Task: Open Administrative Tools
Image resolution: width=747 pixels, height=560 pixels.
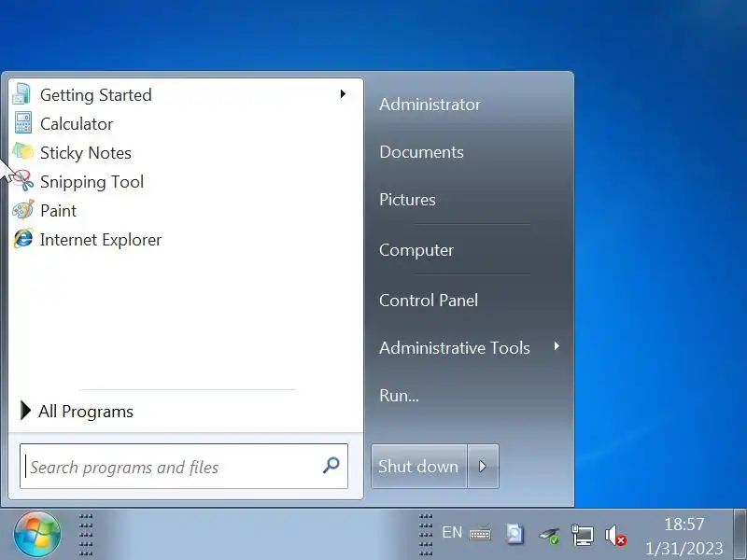Action: [x=455, y=347]
